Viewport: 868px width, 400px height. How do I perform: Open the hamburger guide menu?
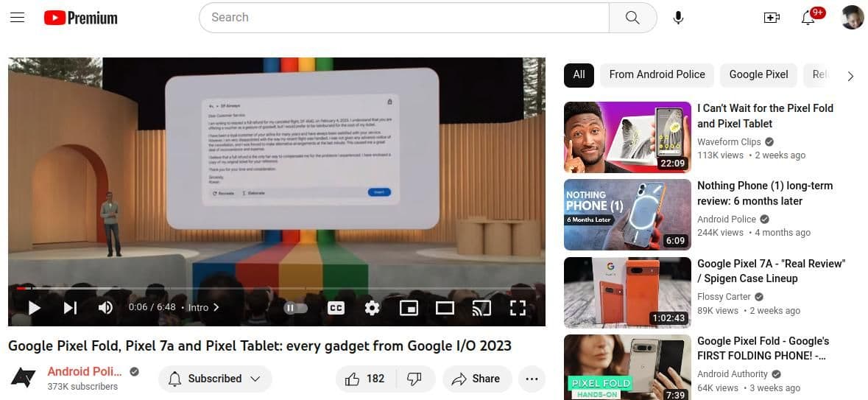click(17, 17)
